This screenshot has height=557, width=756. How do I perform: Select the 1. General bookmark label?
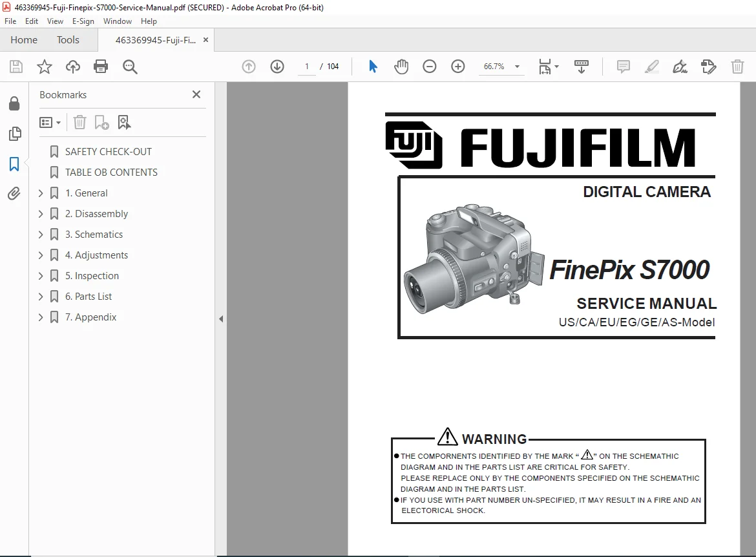[x=87, y=193]
